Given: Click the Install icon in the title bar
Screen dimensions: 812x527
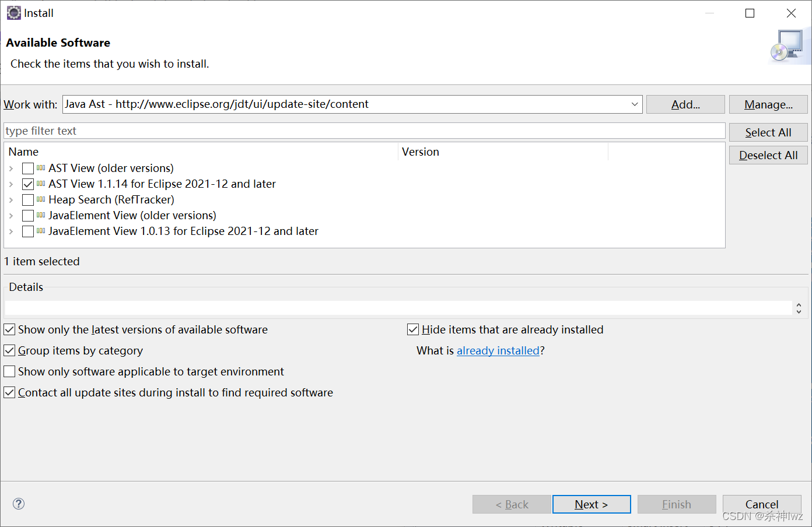Looking at the screenshot, I should click(13, 12).
